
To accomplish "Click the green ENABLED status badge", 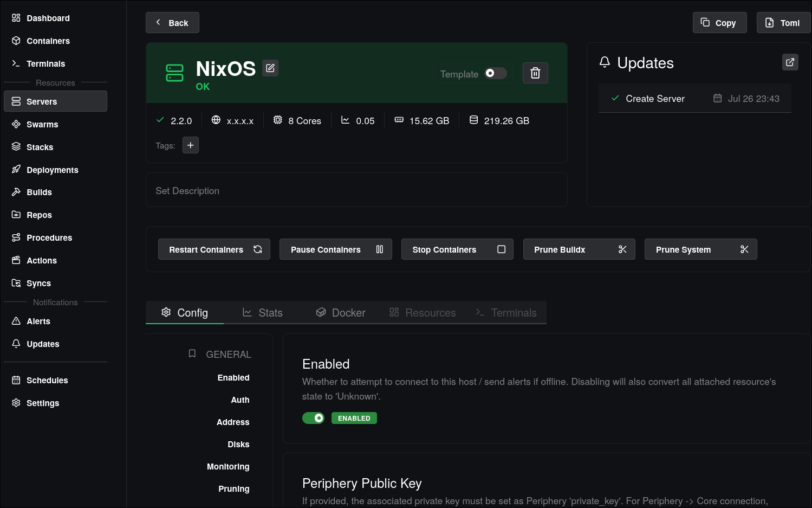I will (354, 418).
